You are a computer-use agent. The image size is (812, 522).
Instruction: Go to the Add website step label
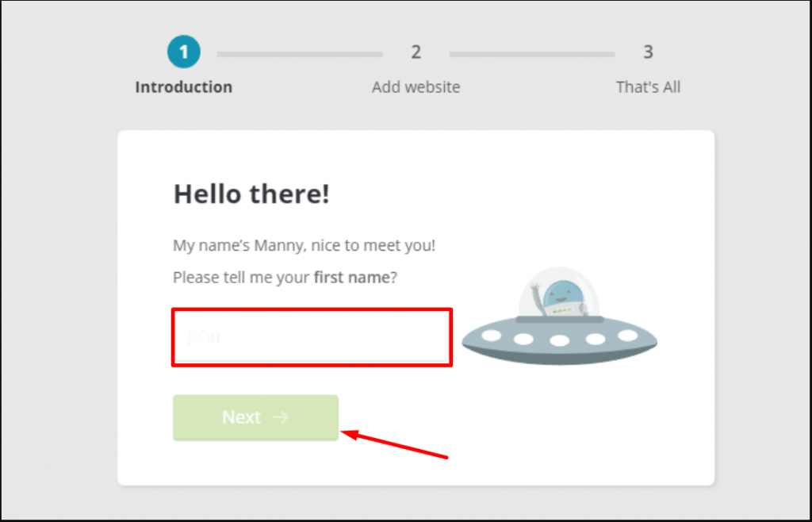[416, 87]
